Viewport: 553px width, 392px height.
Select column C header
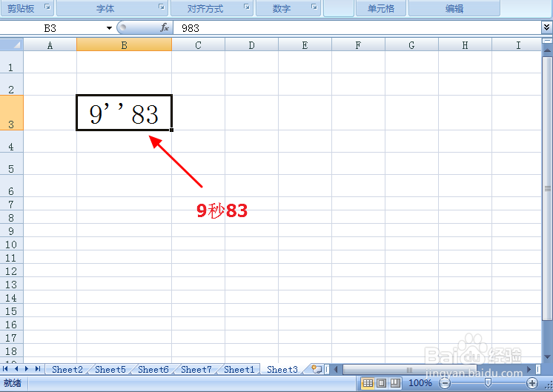click(x=198, y=45)
